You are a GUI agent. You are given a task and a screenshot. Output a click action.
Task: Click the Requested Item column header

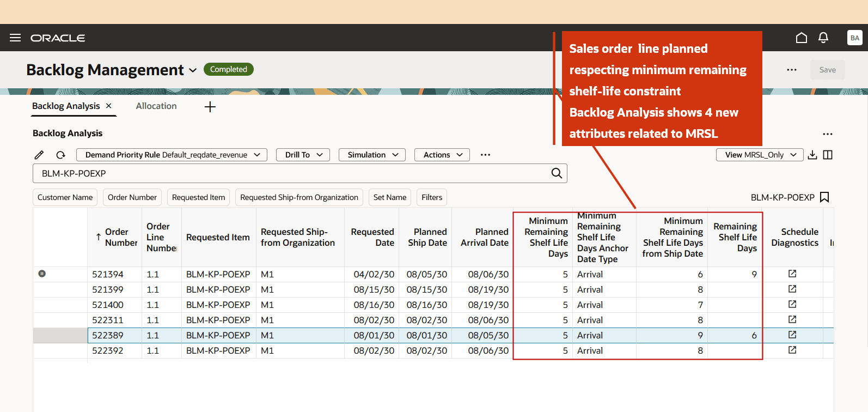[218, 237]
